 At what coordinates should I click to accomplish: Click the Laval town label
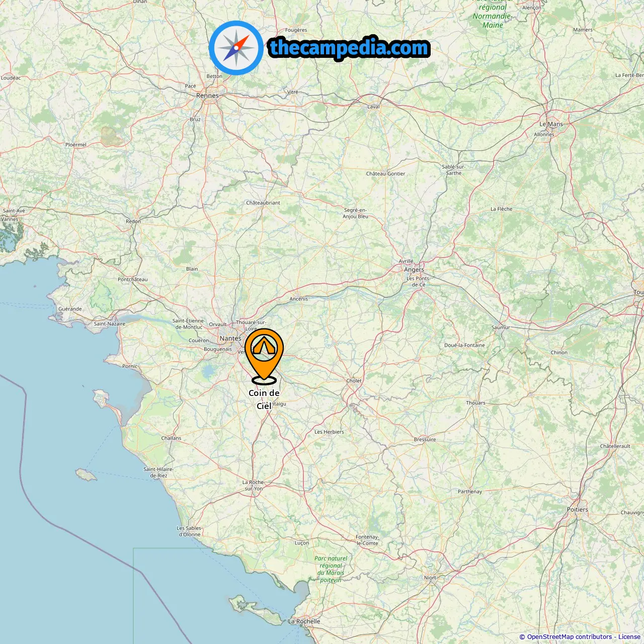point(373,107)
